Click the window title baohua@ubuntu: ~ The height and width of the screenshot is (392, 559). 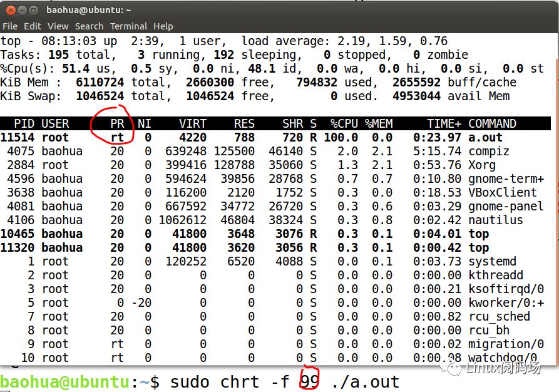(89, 10)
